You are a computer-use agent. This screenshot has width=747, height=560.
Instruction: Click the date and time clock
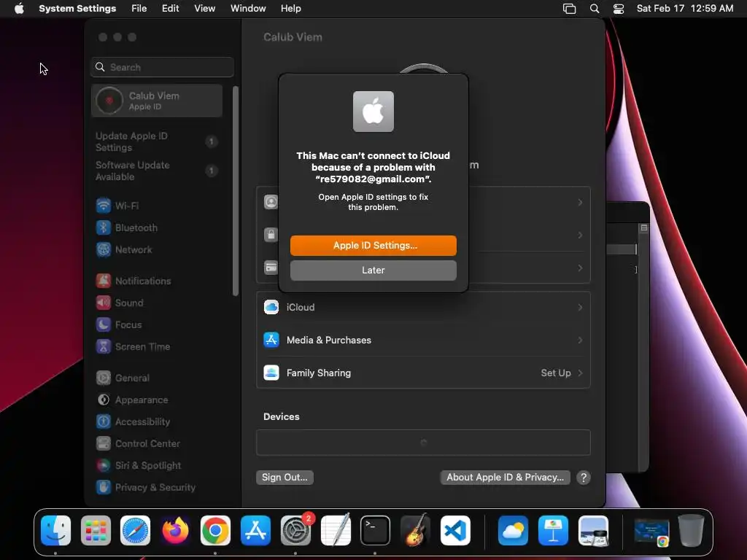[x=684, y=8]
